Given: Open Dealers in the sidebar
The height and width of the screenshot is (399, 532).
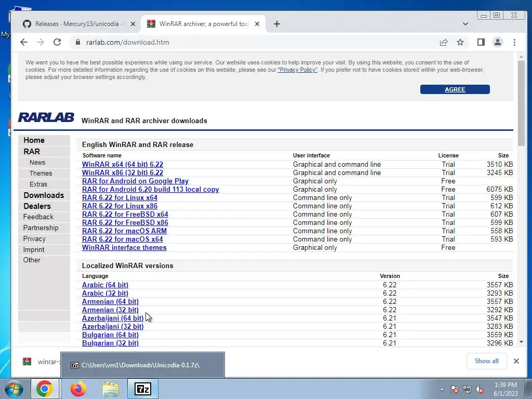Looking at the screenshot, I should click(37, 206).
